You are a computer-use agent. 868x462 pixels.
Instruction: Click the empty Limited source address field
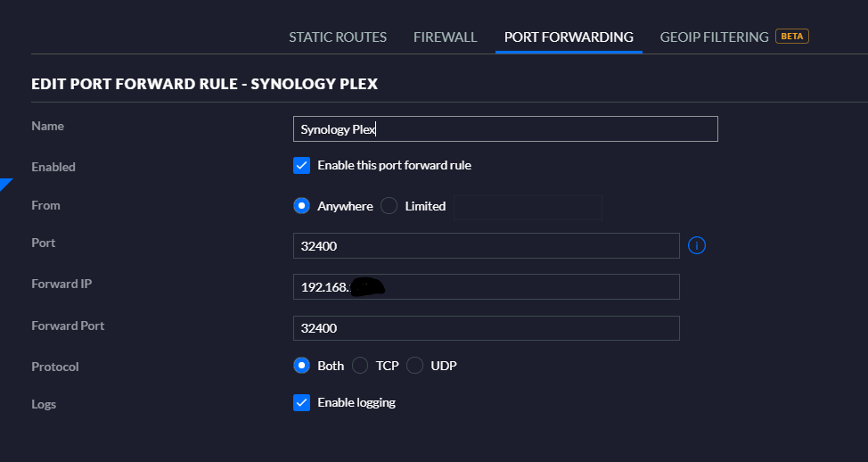[528, 207]
